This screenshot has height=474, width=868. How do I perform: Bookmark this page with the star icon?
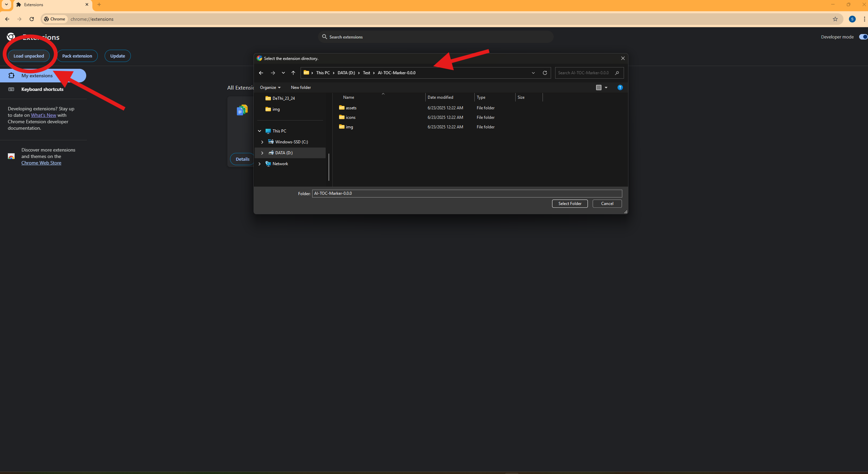pyautogui.click(x=835, y=19)
